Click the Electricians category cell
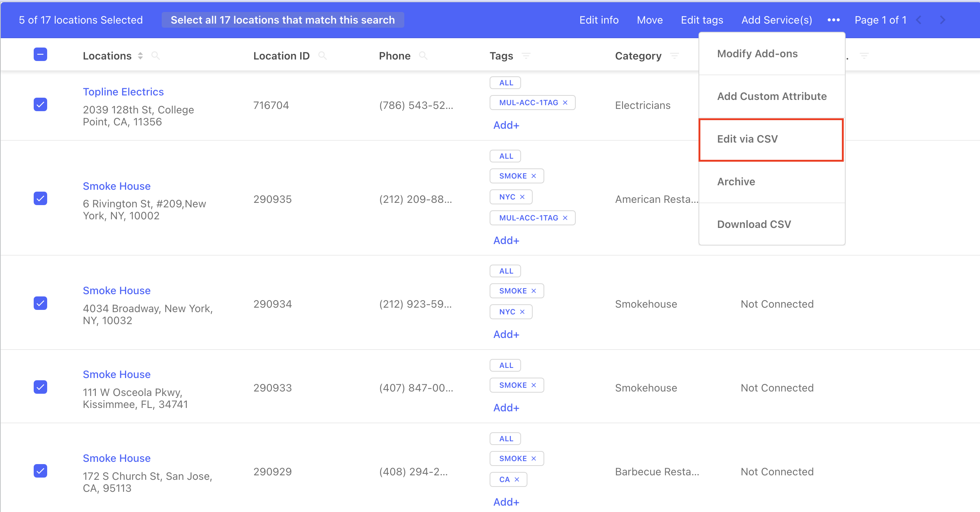Screen dimensions: 980x512 click(x=643, y=106)
